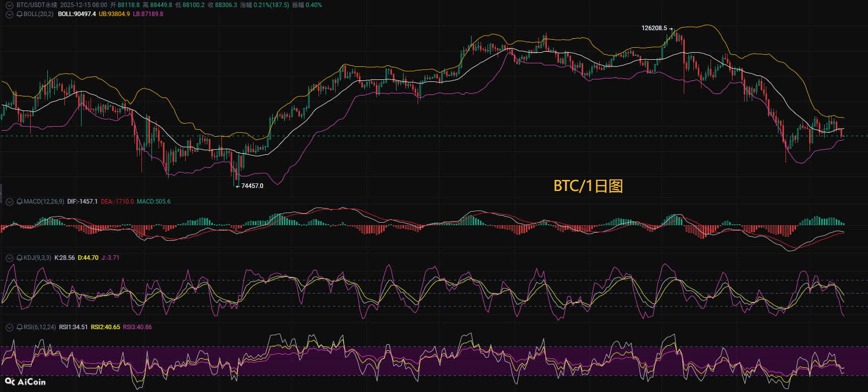Collapse the BTC/USDT main chart header chevron
The image size is (868, 392).
pos(10,5)
